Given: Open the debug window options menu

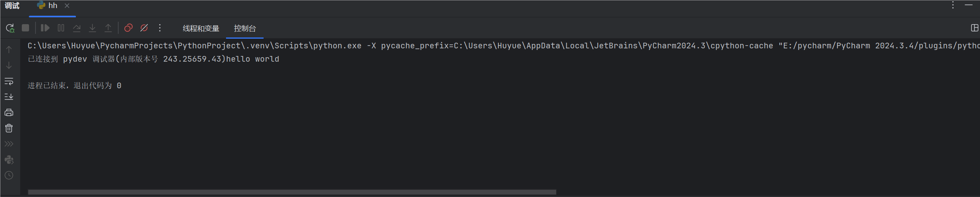Looking at the screenshot, I should point(953,5).
